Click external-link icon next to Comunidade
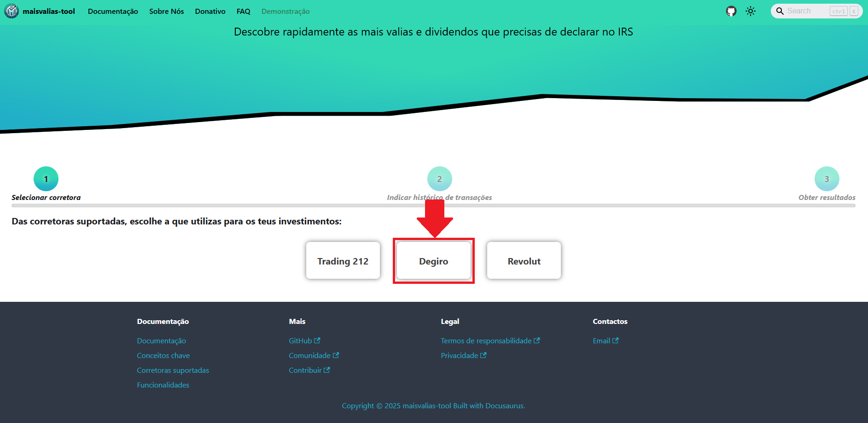 tap(336, 355)
